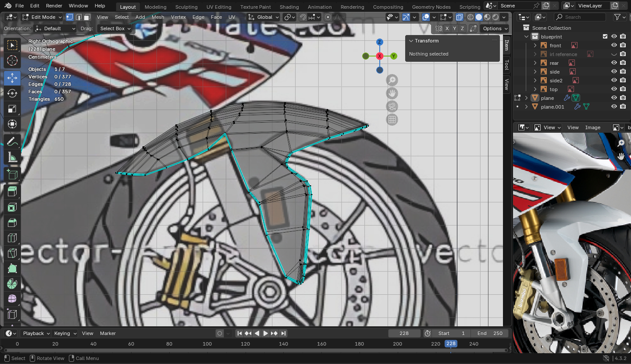The width and height of the screenshot is (631, 364).
Task: Activate the Annotate pencil tool
Action: click(x=12, y=141)
